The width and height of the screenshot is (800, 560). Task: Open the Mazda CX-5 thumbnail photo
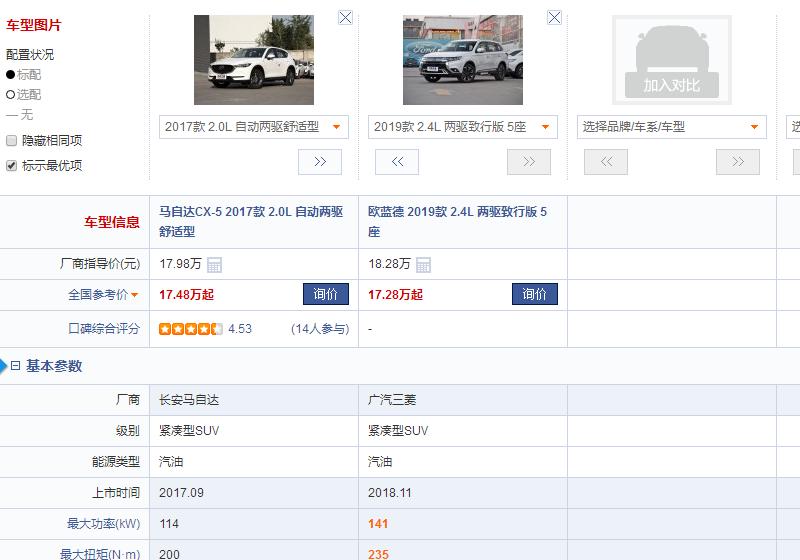254,60
